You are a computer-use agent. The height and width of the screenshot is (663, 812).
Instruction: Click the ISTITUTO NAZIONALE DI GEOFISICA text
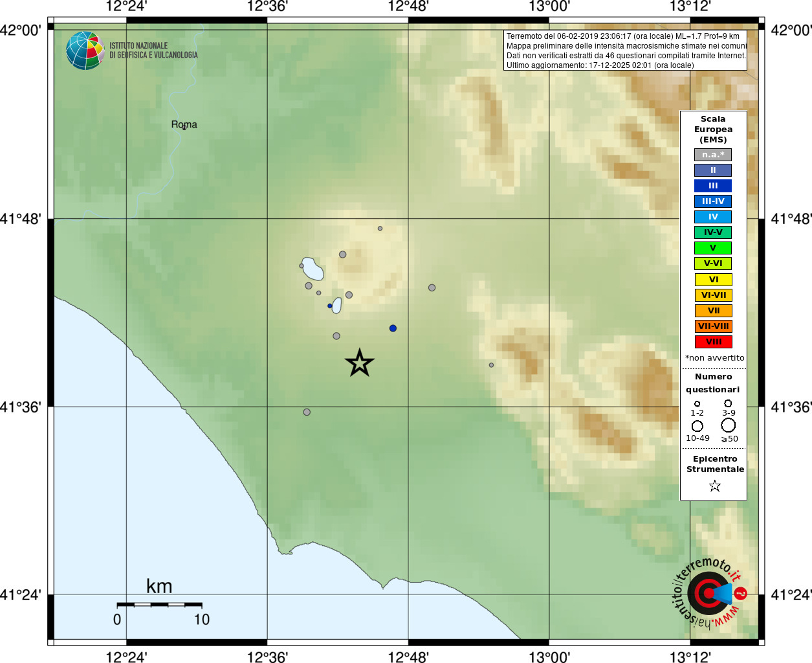point(153,51)
